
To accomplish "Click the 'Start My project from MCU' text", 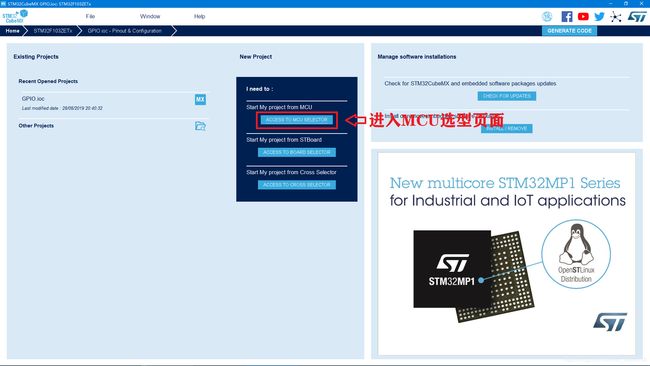I will coord(279,107).
